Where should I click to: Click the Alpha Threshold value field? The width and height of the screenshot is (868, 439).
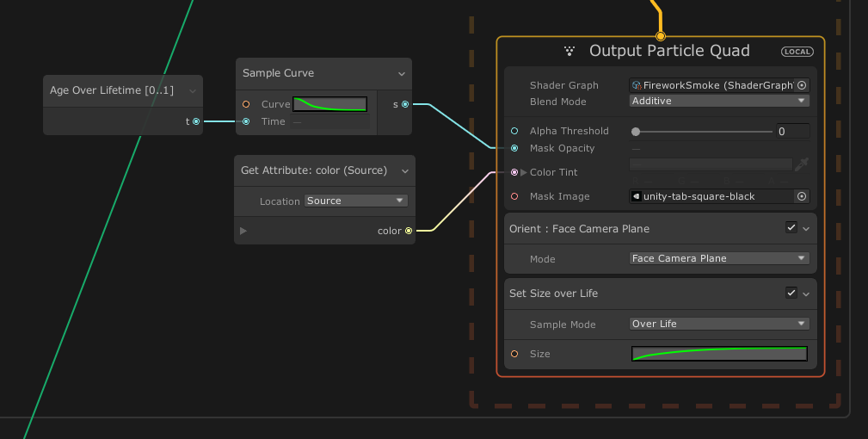click(x=791, y=132)
